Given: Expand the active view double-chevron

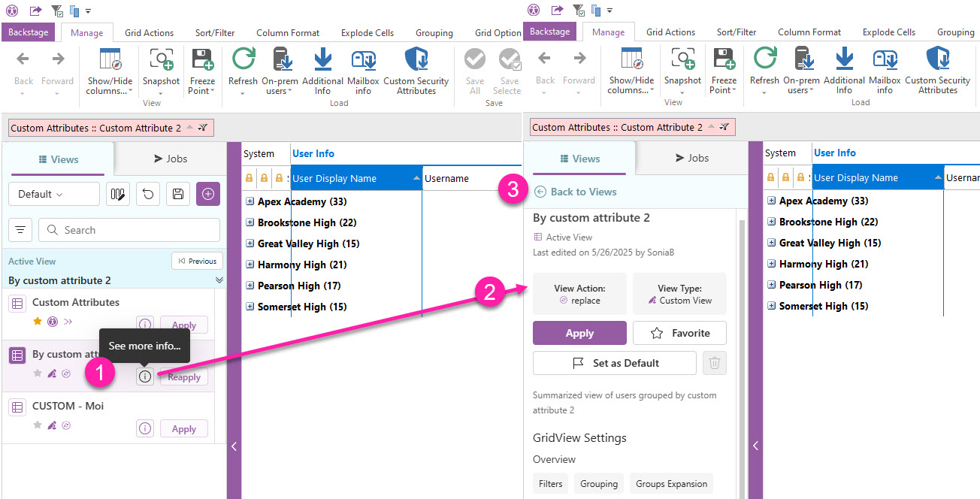Looking at the screenshot, I should tap(219, 280).
